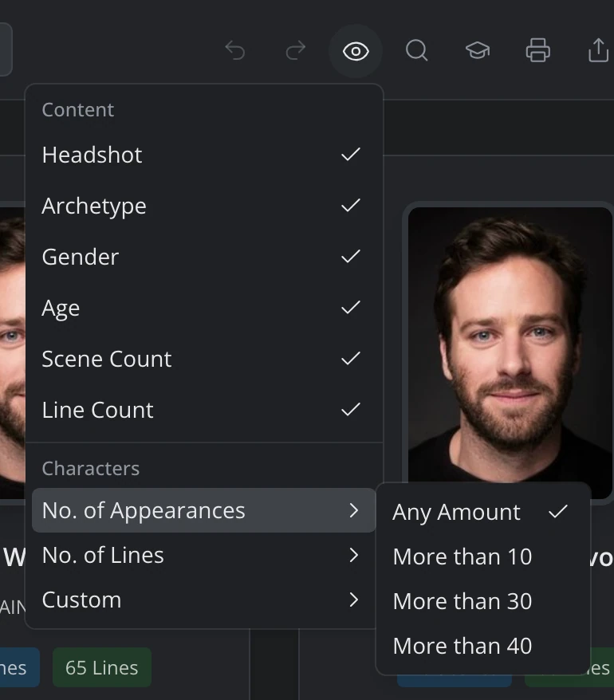Select More than 30 appearances
The image size is (614, 700).
483,601
